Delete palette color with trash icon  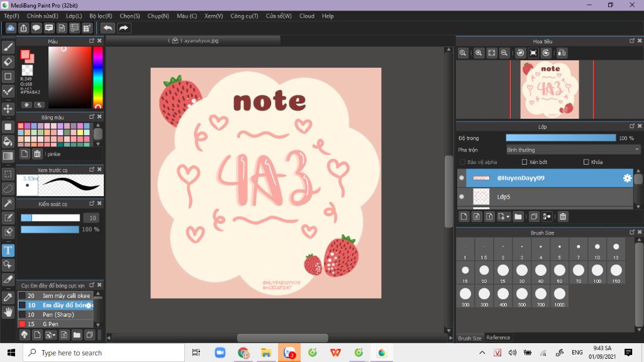tap(37, 154)
